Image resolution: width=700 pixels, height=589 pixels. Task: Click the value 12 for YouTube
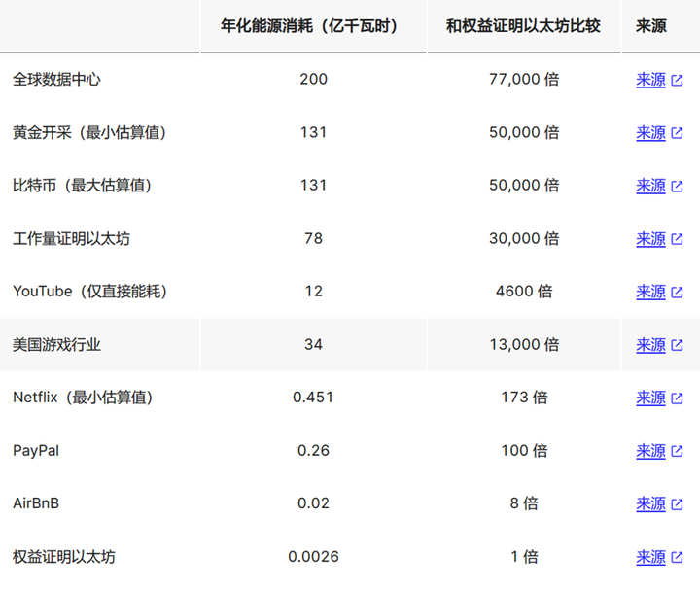pyautogui.click(x=313, y=292)
